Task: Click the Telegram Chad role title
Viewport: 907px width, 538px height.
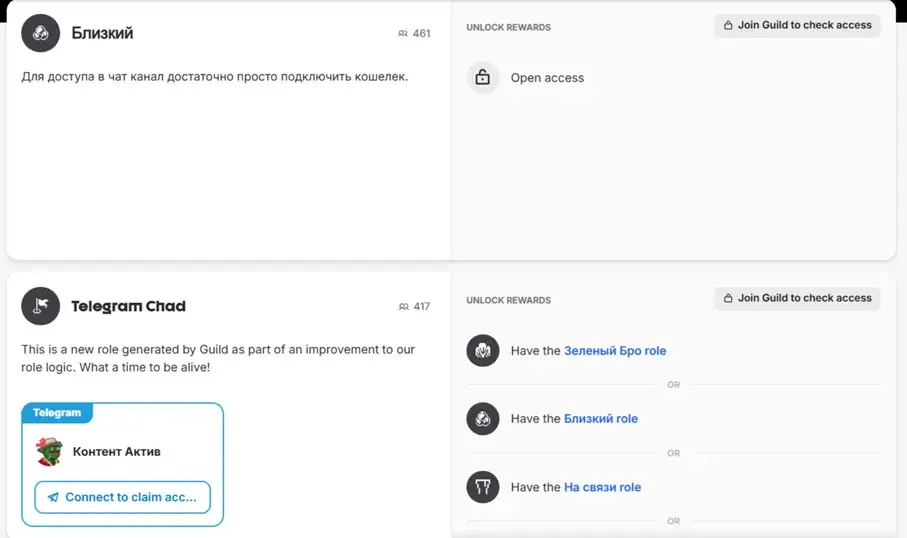Action: pyautogui.click(x=128, y=306)
